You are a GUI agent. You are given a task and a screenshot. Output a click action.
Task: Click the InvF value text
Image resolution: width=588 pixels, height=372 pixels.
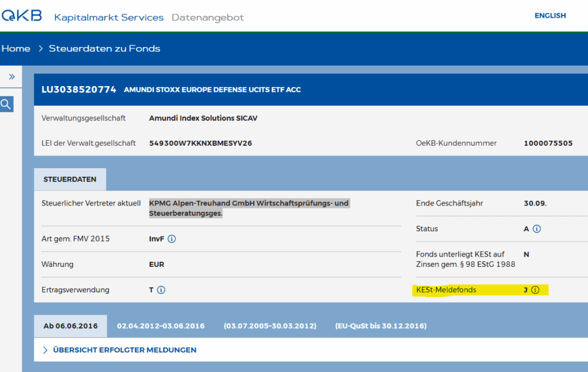[x=156, y=239]
